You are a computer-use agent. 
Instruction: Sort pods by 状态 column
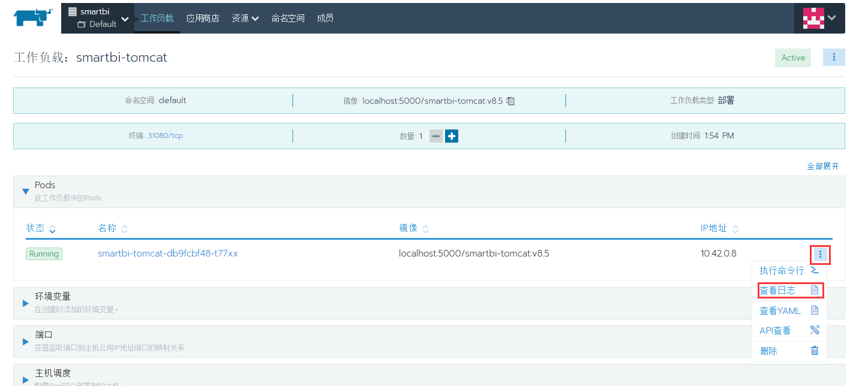[x=41, y=228]
